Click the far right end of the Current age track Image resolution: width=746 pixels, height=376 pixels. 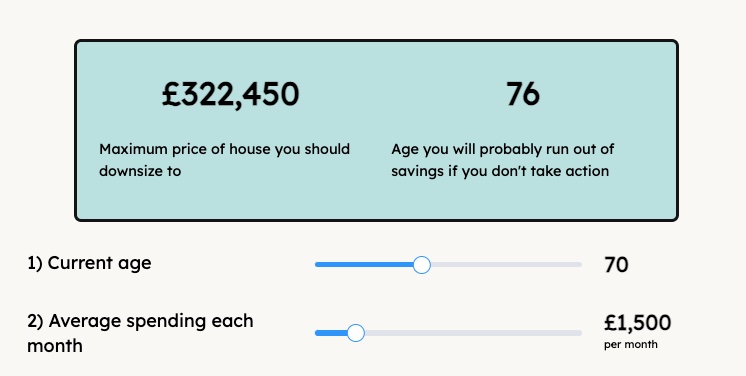579,265
